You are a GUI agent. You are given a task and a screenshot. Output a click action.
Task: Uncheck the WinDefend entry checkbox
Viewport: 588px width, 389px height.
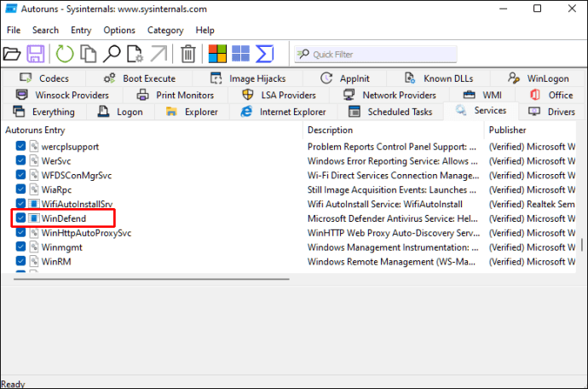21,218
